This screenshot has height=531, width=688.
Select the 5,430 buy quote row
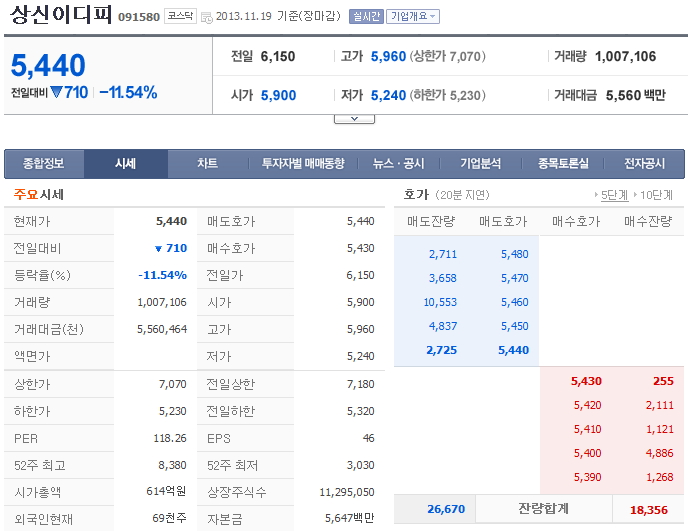click(586, 381)
